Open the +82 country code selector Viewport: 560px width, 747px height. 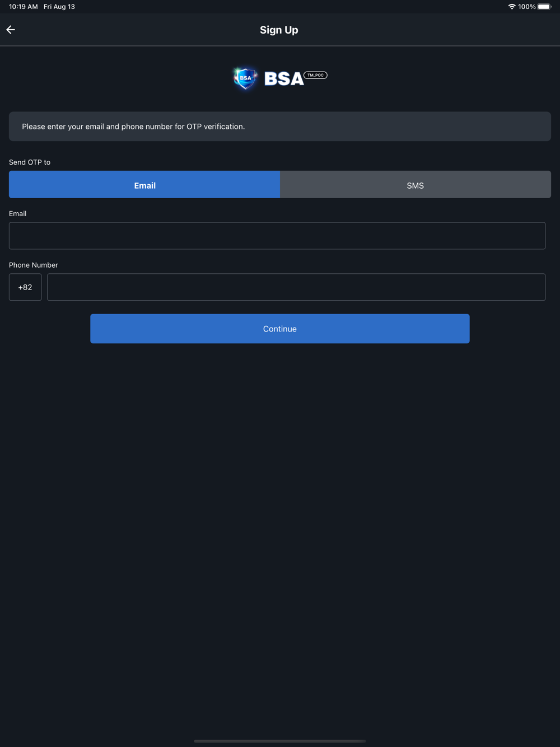[x=25, y=287]
